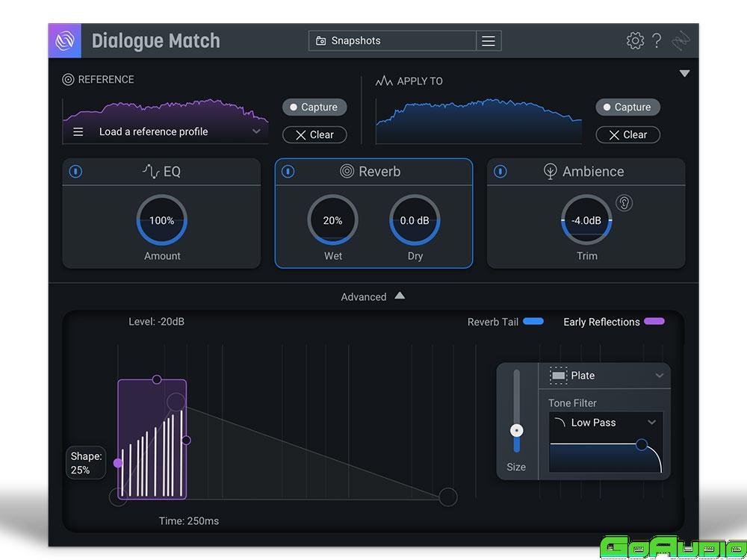Click the EQ Amount knob

tap(162, 220)
